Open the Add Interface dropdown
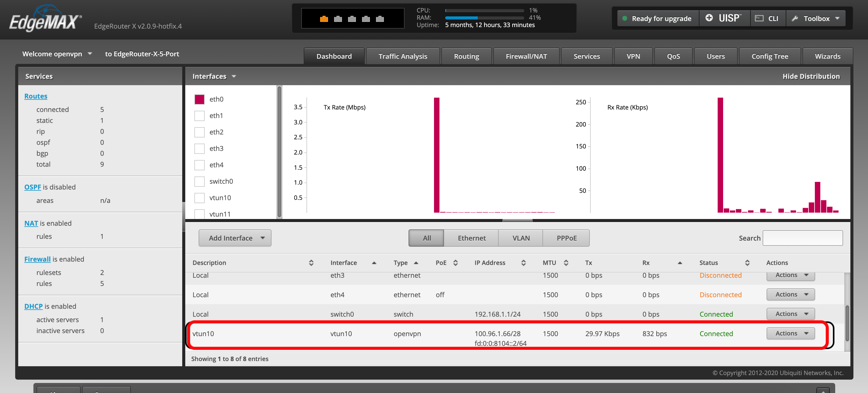Screen dimensions: 868x393 [x=235, y=238]
